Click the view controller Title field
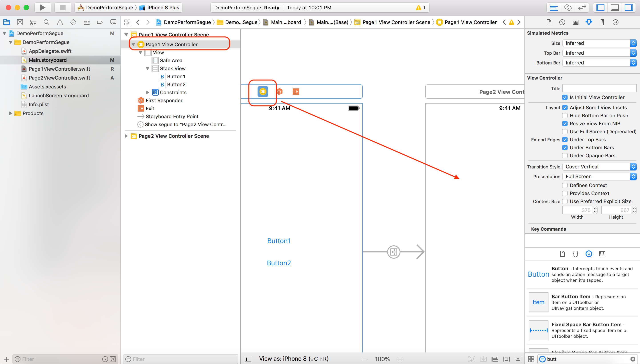 [599, 88]
